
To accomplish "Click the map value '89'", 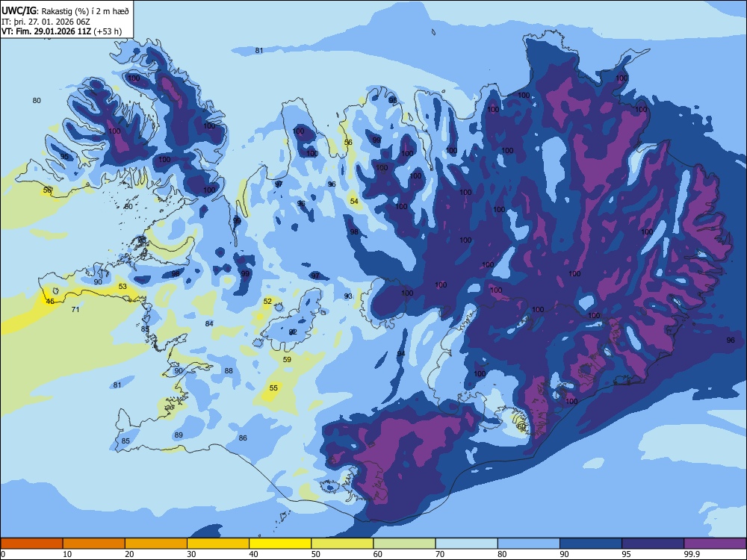I will click(x=179, y=435).
